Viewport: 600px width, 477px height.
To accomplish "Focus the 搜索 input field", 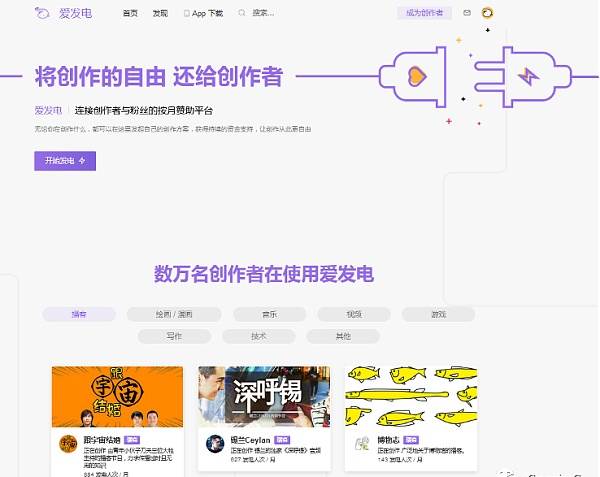I will point(263,13).
